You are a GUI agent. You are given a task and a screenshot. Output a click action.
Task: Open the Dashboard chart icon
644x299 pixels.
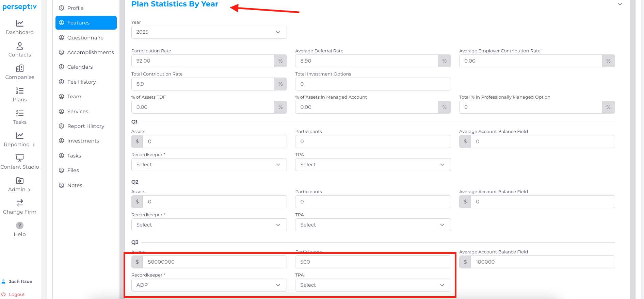(20, 23)
